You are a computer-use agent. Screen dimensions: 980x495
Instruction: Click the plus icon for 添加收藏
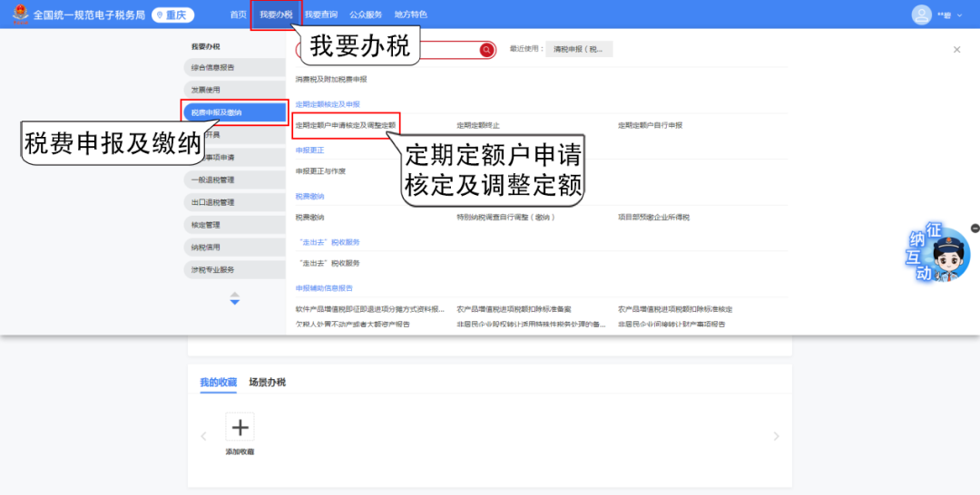click(240, 427)
